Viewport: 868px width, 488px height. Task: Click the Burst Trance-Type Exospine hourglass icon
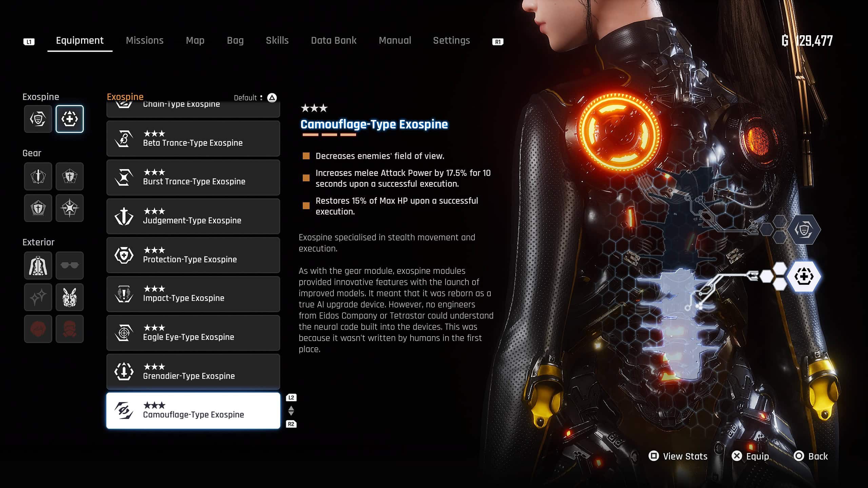coord(124,178)
